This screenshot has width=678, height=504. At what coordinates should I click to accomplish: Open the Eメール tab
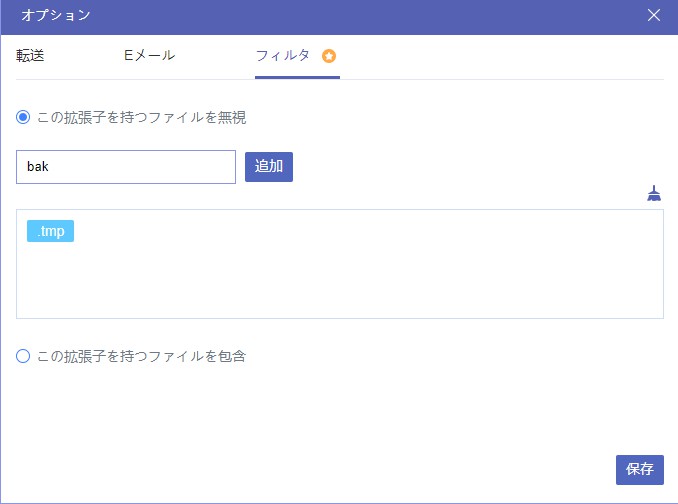point(149,55)
